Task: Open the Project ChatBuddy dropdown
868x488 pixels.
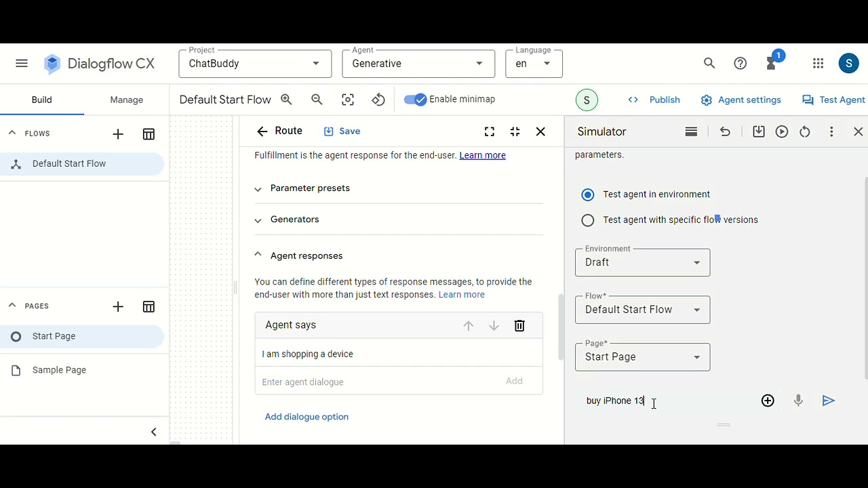Action: [x=255, y=64]
